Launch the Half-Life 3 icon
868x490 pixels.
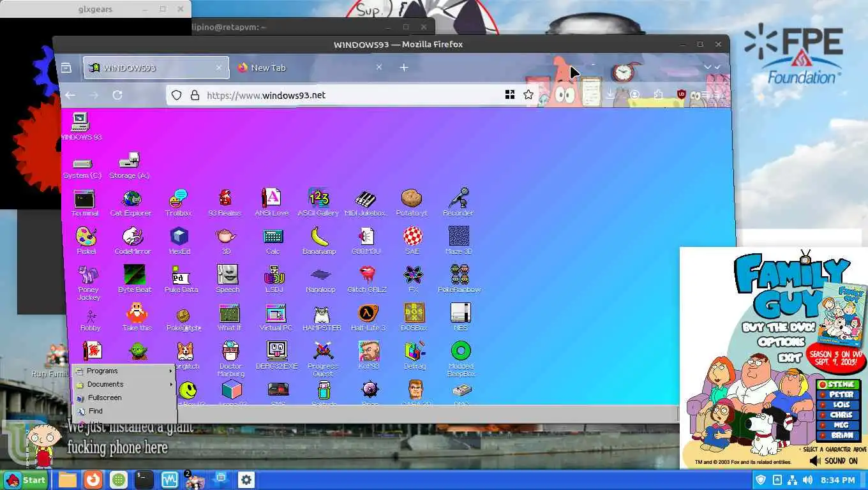368,317
